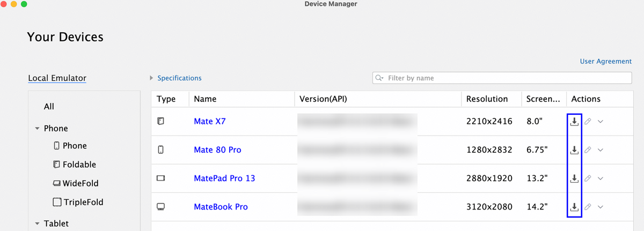
Task: Collapse the Tablet category in sidebar
Action: 38,224
